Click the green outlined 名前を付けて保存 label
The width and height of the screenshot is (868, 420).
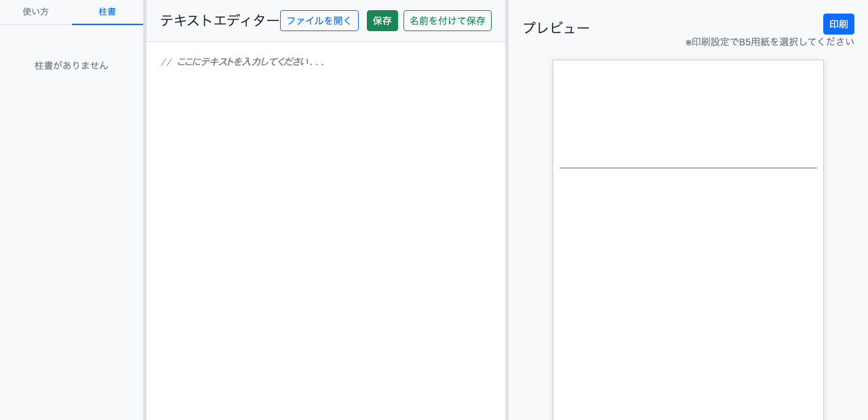pyautogui.click(x=447, y=20)
